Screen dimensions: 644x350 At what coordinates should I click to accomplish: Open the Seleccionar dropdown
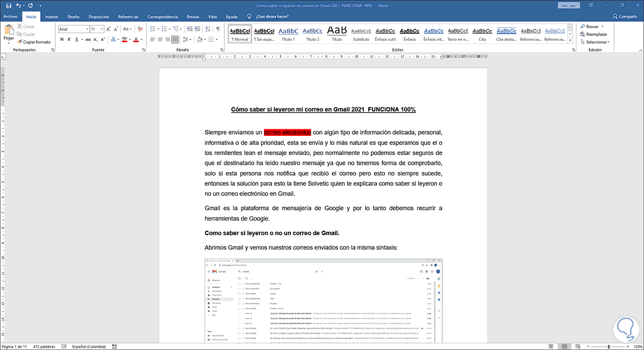[595, 41]
